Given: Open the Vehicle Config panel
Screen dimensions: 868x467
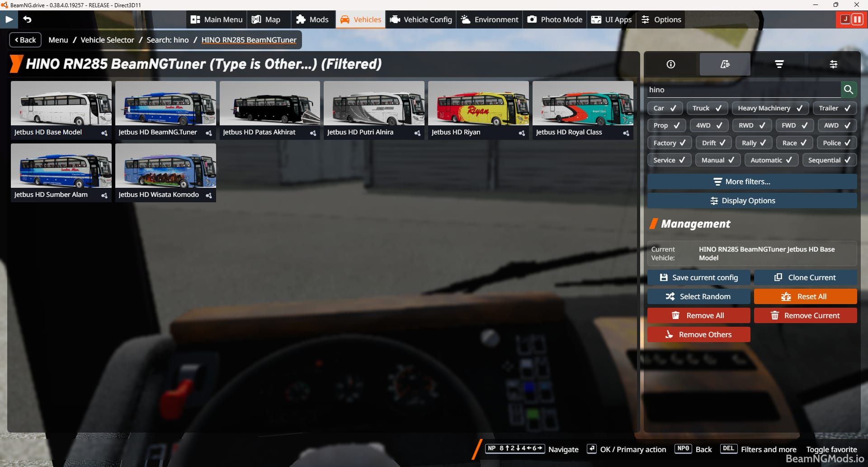Looking at the screenshot, I should (420, 19).
